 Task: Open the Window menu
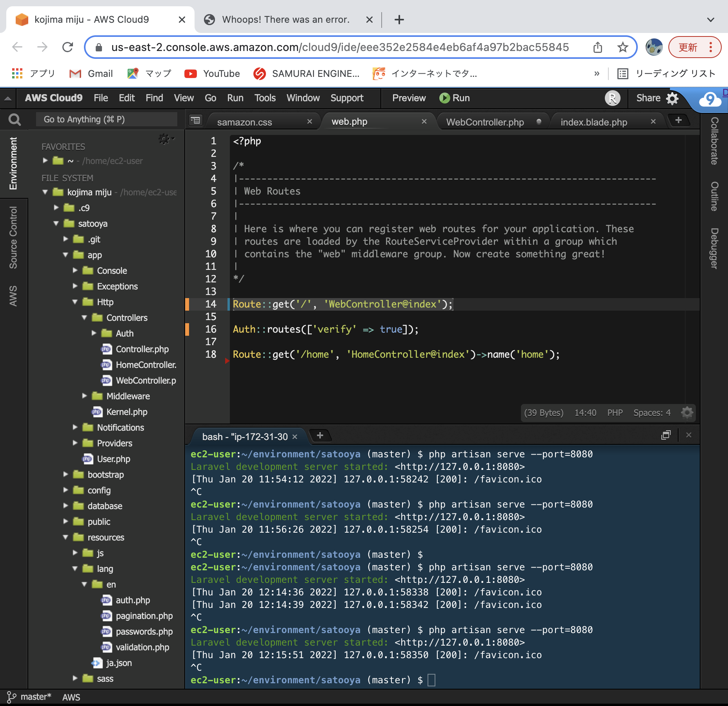coord(302,98)
